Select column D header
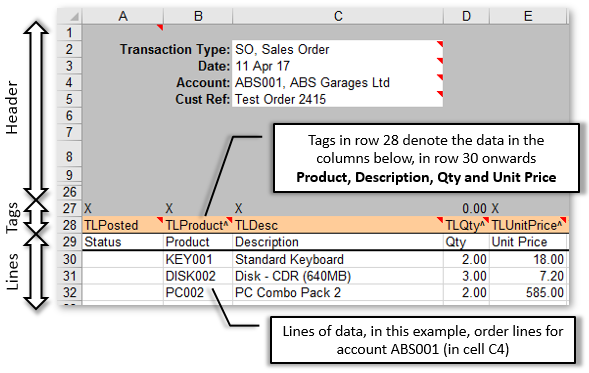 click(466, 16)
